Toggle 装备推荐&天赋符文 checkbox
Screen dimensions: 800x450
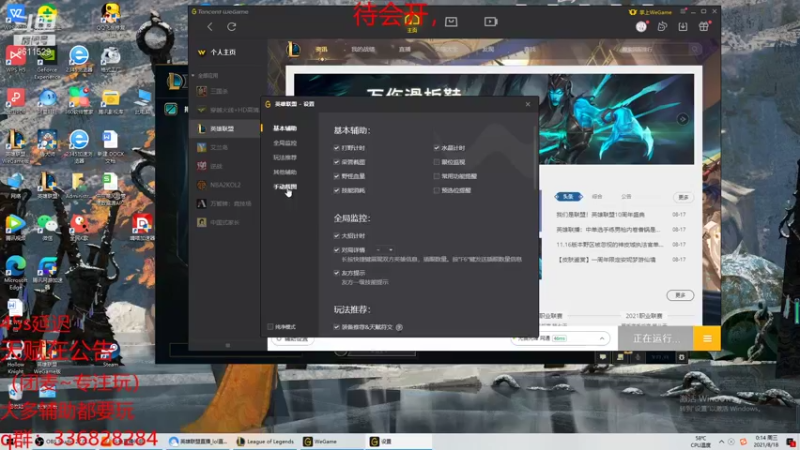click(337, 327)
